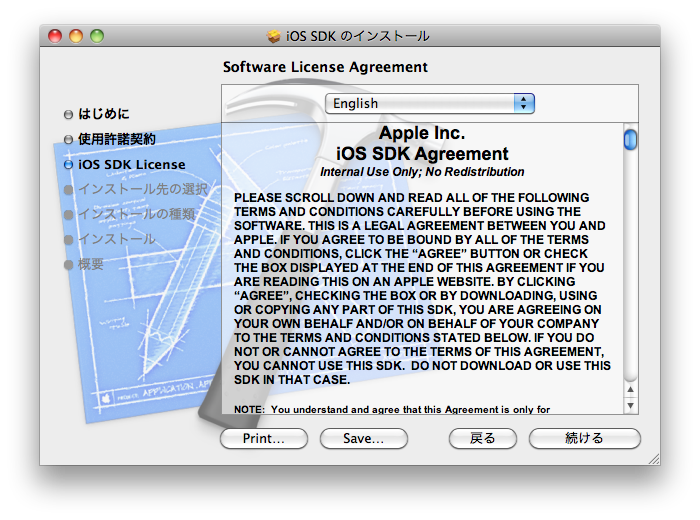Open the English language dropdown
The image size is (700, 520).
tap(430, 104)
